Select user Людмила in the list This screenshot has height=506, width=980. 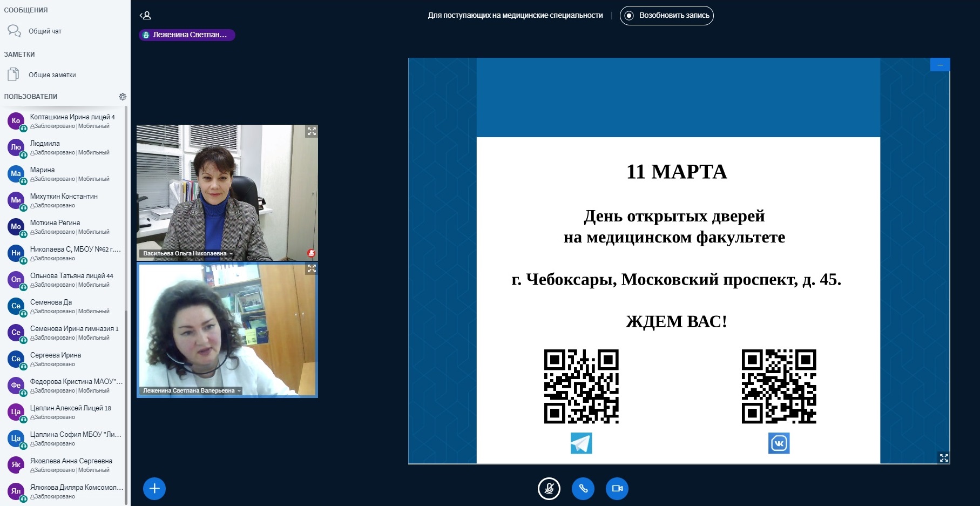point(64,147)
